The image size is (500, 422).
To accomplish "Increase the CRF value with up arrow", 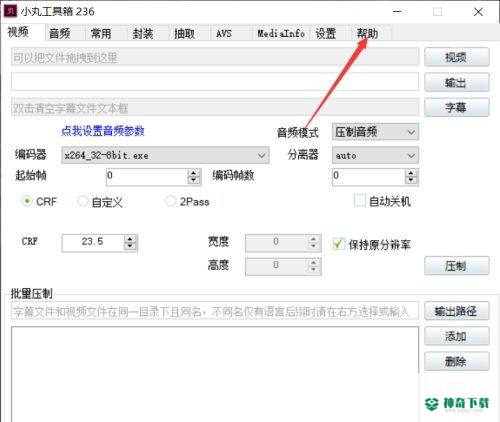I will point(130,238).
